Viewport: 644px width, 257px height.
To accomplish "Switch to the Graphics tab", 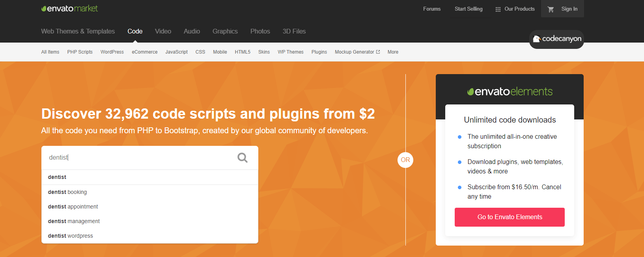I will [x=225, y=31].
